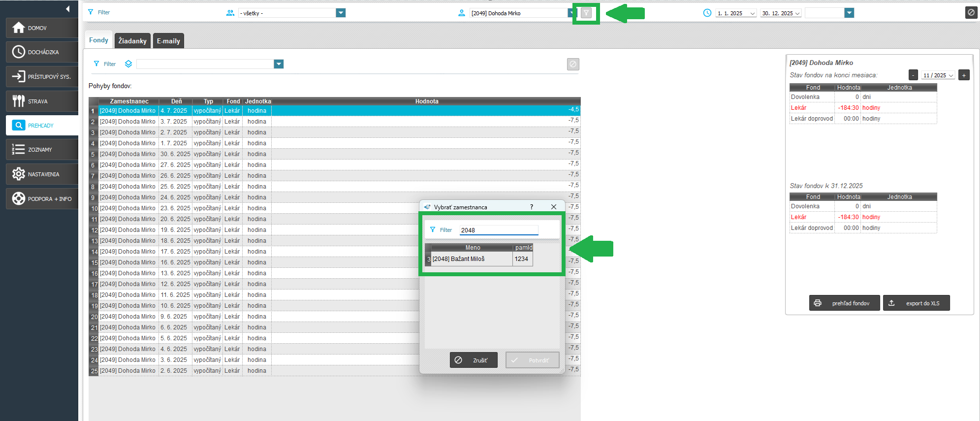The width and height of the screenshot is (980, 421).
Task: Increase month with the plus button
Action: 964,75
